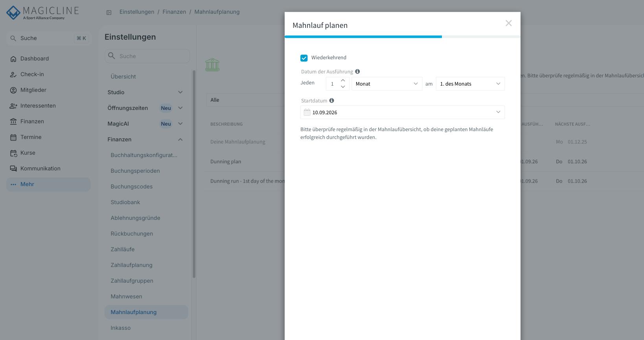
Task: Click Einstellungen breadcrumb link
Action: click(x=137, y=12)
